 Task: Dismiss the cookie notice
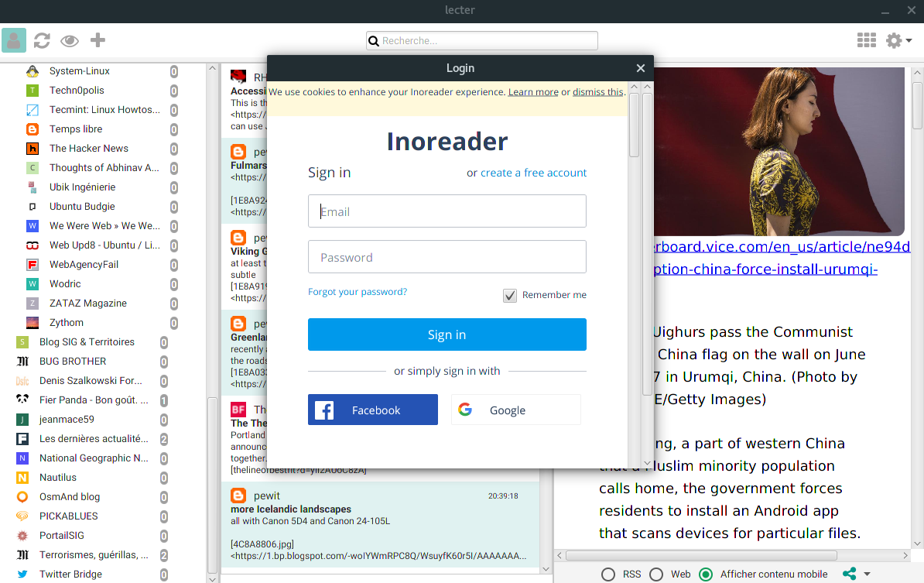point(597,92)
